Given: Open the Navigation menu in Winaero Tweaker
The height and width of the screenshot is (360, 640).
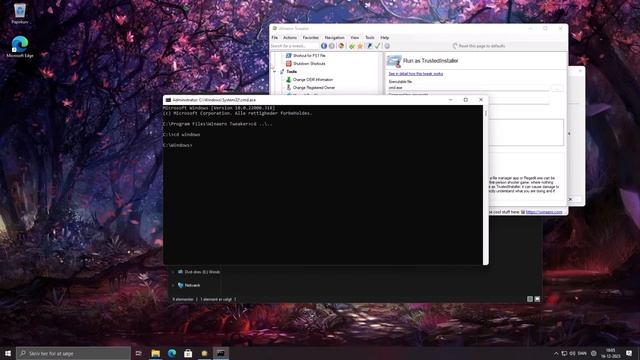Looking at the screenshot, I should point(334,38).
